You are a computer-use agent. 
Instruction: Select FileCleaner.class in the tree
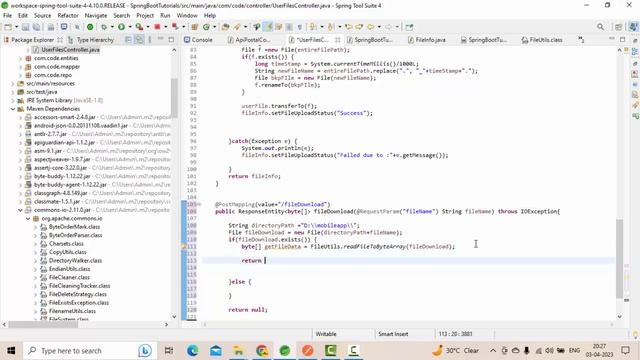(69, 278)
